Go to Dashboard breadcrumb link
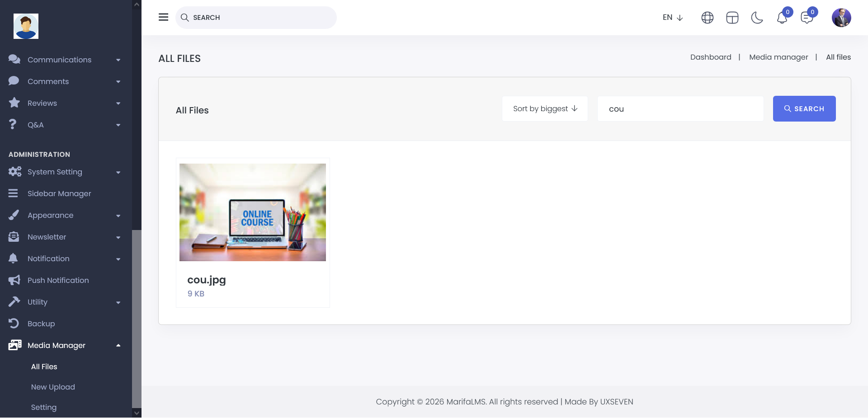 [x=710, y=57]
